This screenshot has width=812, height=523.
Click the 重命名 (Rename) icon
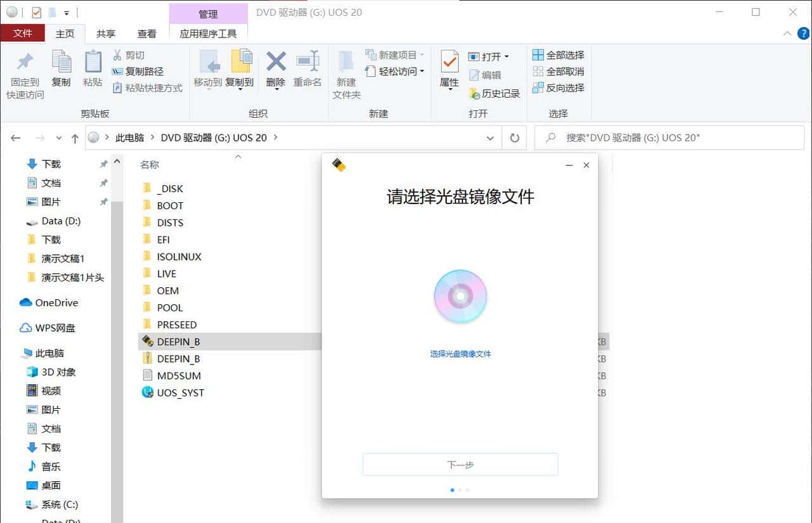[x=308, y=72]
